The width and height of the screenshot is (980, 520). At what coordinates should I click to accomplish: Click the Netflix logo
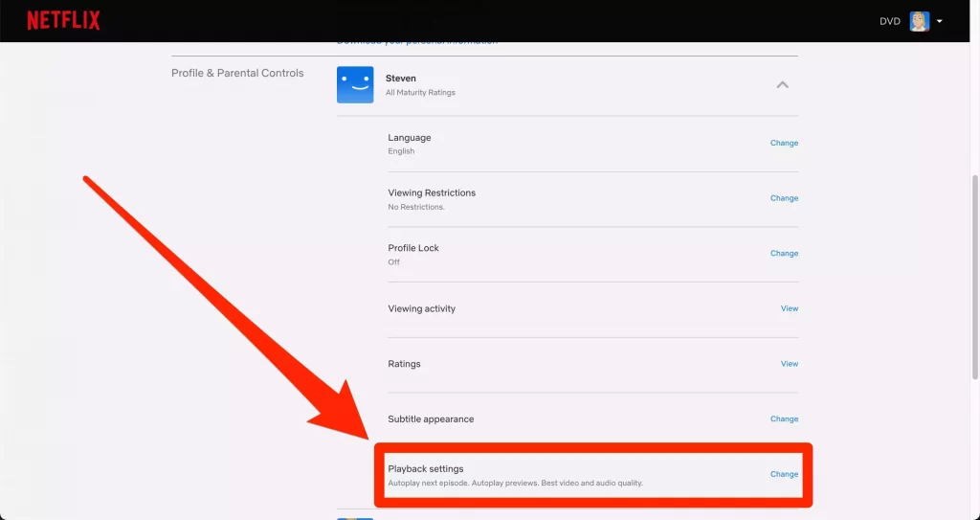click(x=63, y=21)
